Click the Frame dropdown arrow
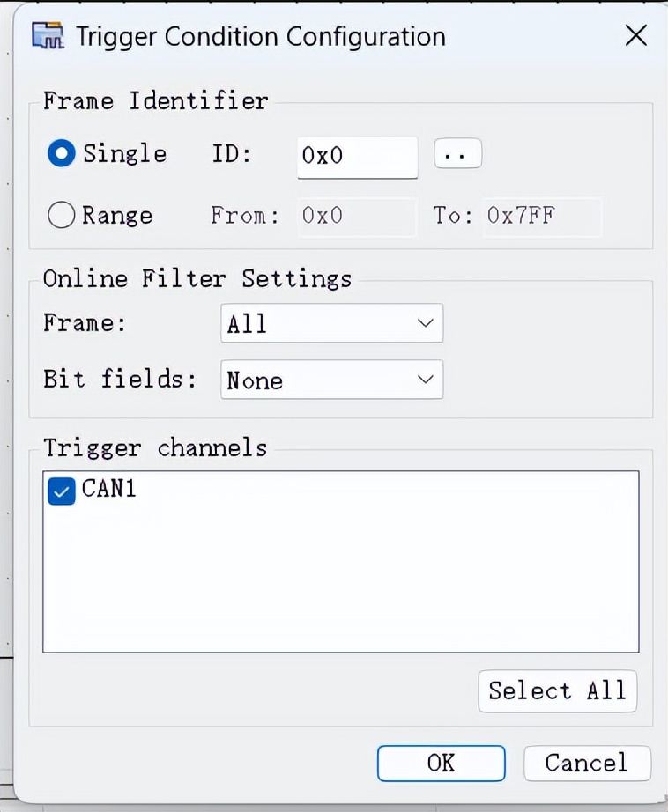This screenshot has height=812, width=668. pos(426,324)
